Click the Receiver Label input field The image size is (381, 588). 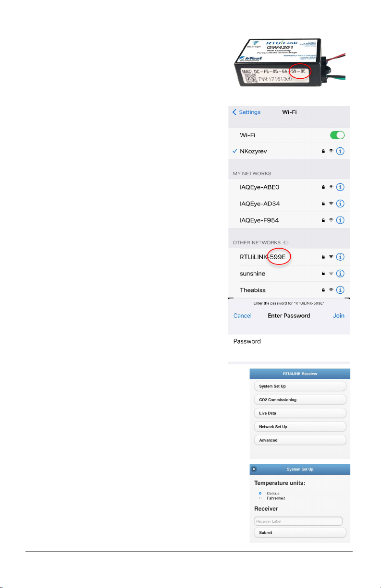click(298, 521)
